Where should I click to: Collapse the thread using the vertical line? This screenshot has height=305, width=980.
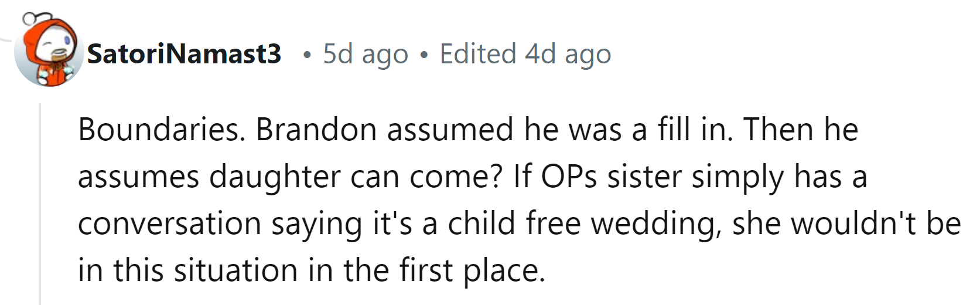click(39, 205)
